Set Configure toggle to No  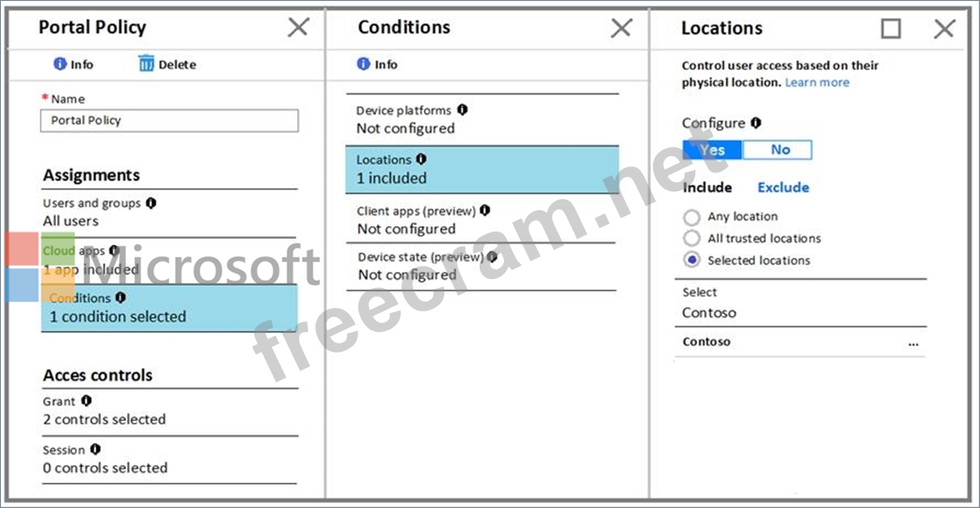(780, 150)
